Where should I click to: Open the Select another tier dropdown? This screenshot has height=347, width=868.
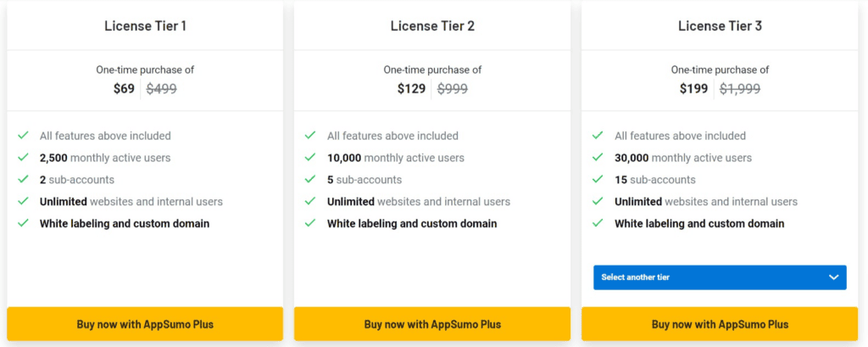720,277
